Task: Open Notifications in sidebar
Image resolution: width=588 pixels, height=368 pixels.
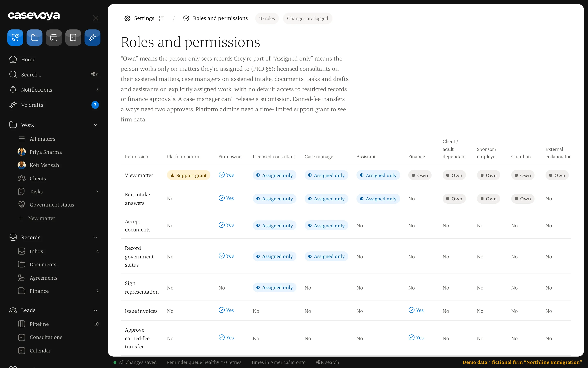Action: [54, 90]
